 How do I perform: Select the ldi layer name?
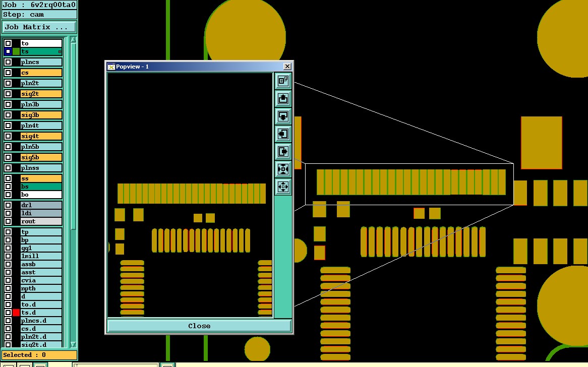tap(41, 213)
